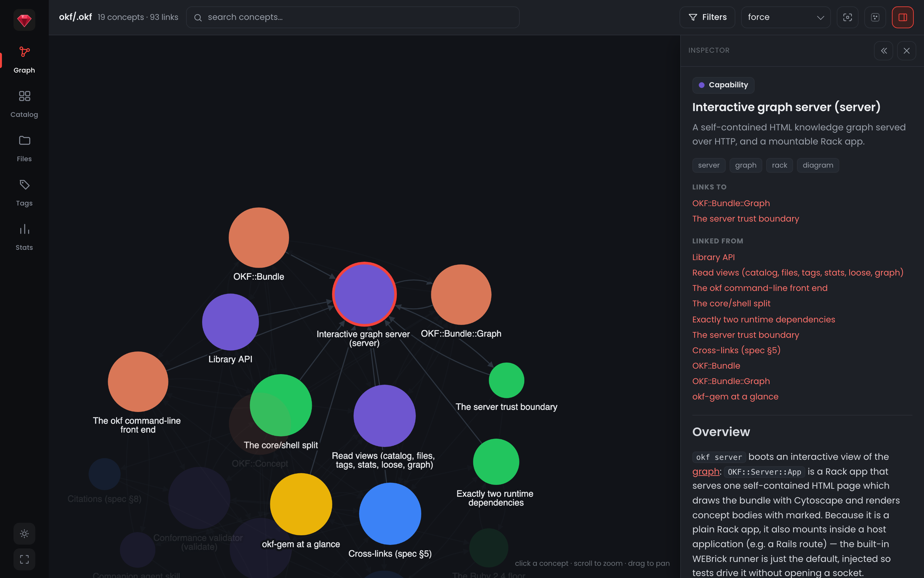This screenshot has width=924, height=578.
Task: Select the OKF::Bundle graph node
Action: pyautogui.click(x=259, y=237)
